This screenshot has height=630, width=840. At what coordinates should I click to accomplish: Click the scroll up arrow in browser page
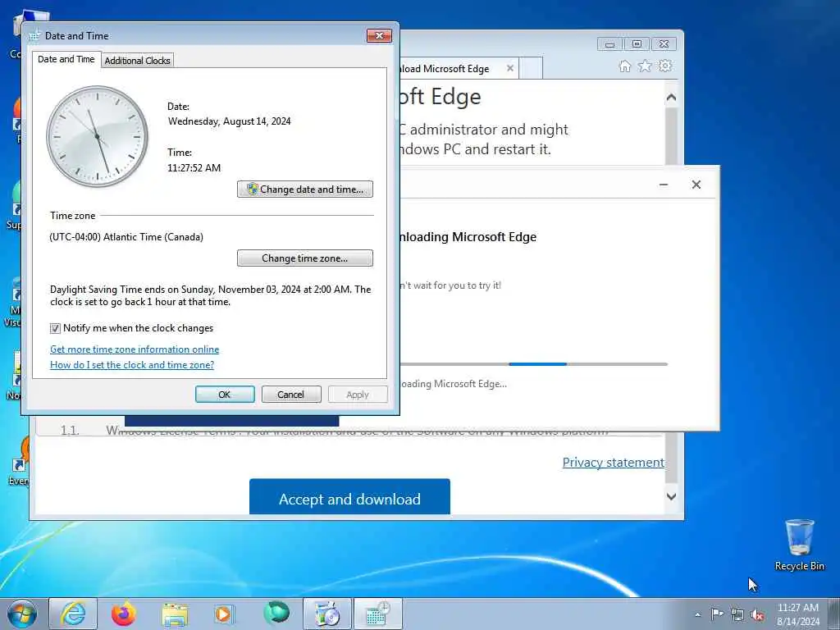tap(671, 98)
